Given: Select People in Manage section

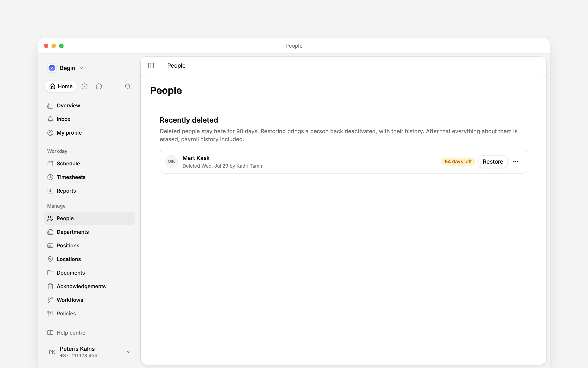Looking at the screenshot, I should coord(89,218).
